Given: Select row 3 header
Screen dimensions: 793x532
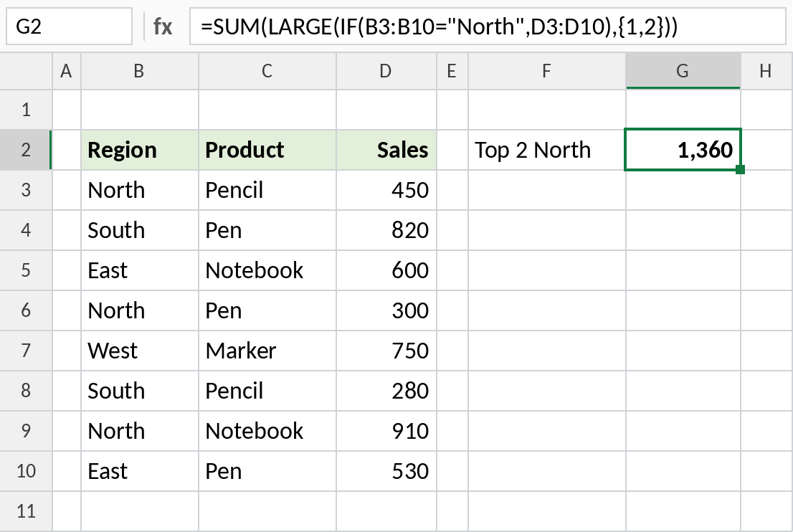Looking at the screenshot, I should pyautogui.click(x=26, y=190).
